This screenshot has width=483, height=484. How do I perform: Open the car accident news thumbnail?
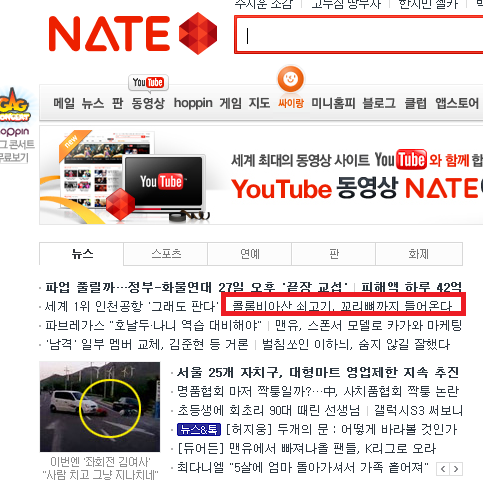(x=100, y=407)
